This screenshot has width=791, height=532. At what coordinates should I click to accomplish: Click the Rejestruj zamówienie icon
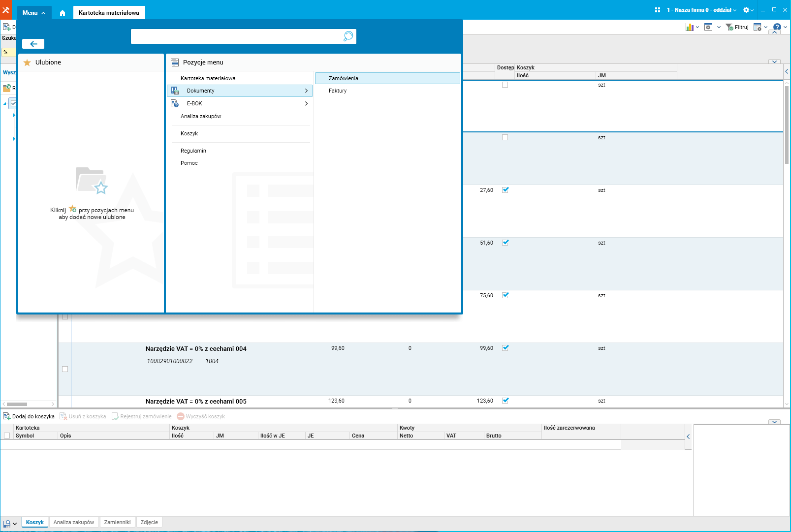(x=115, y=416)
